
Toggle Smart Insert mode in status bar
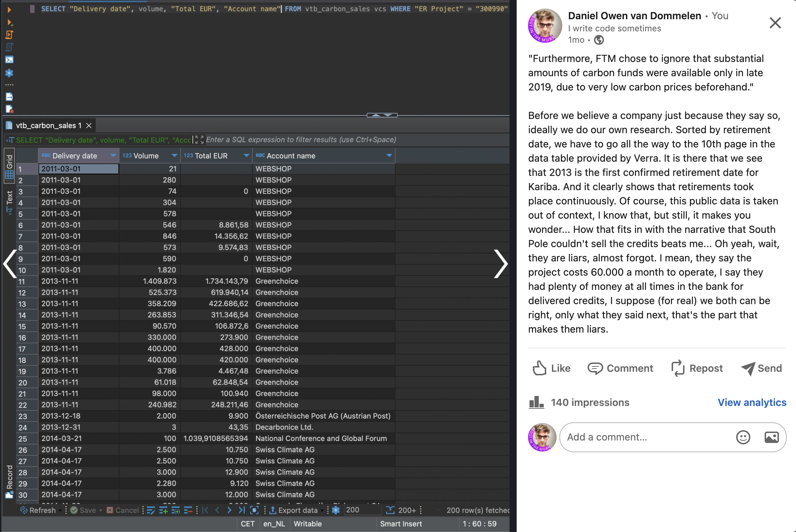click(x=401, y=524)
